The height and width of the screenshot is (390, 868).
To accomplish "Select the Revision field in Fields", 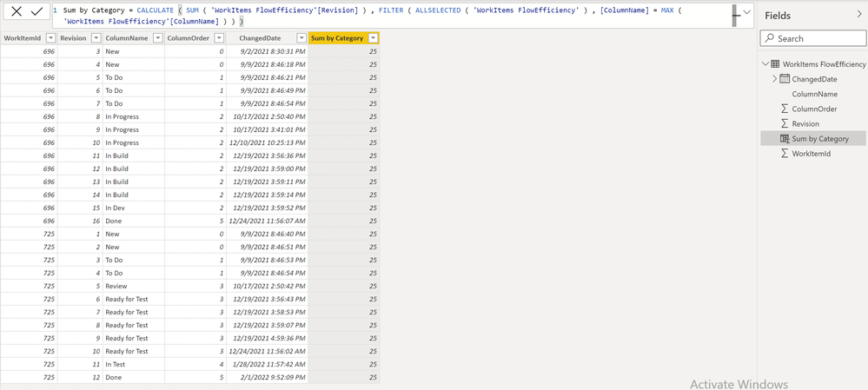I will tap(805, 124).
